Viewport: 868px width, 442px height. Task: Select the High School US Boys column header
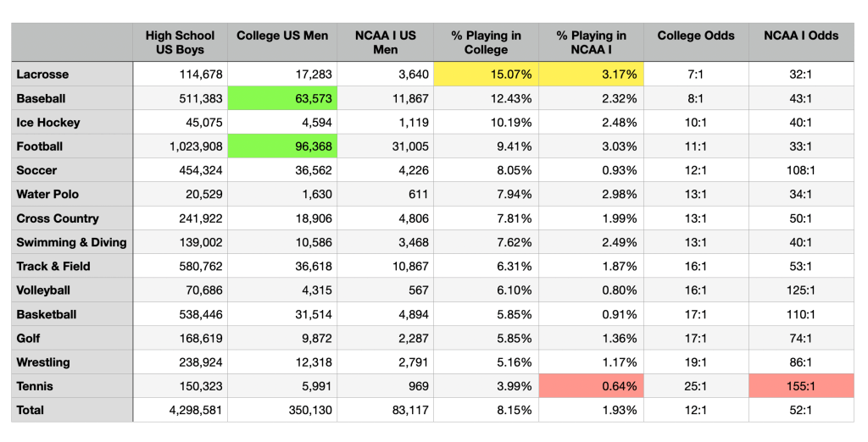tap(180, 42)
